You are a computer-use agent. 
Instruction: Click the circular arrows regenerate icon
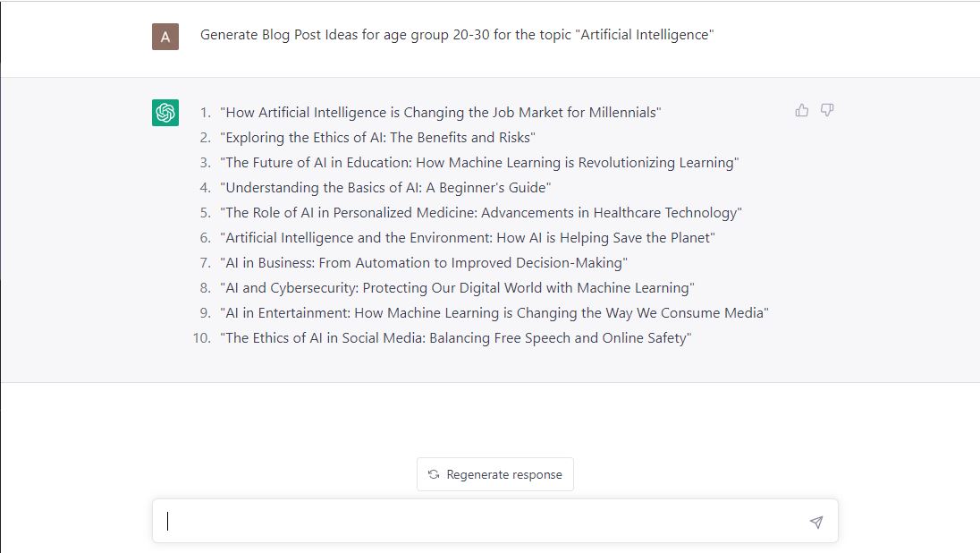[x=434, y=474]
